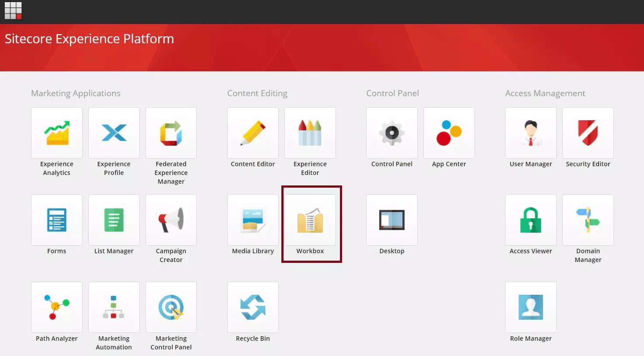
Task: Launch Role Manager
Action: coord(531,307)
